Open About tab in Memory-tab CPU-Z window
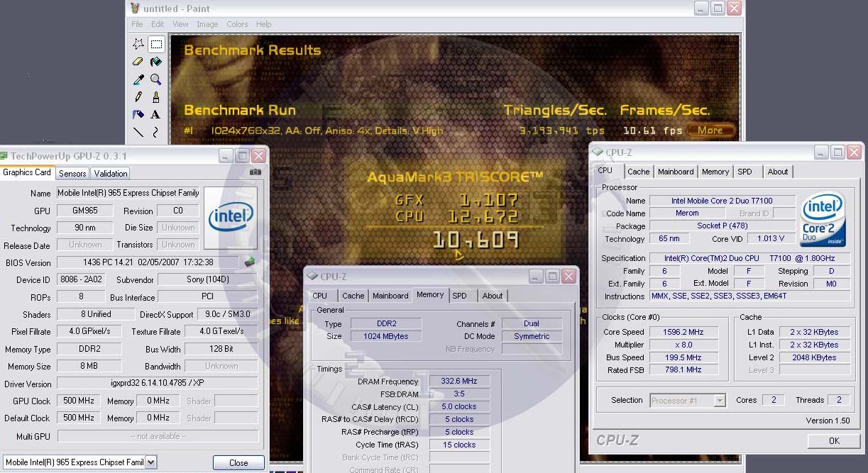This screenshot has width=868, height=473. (493, 296)
